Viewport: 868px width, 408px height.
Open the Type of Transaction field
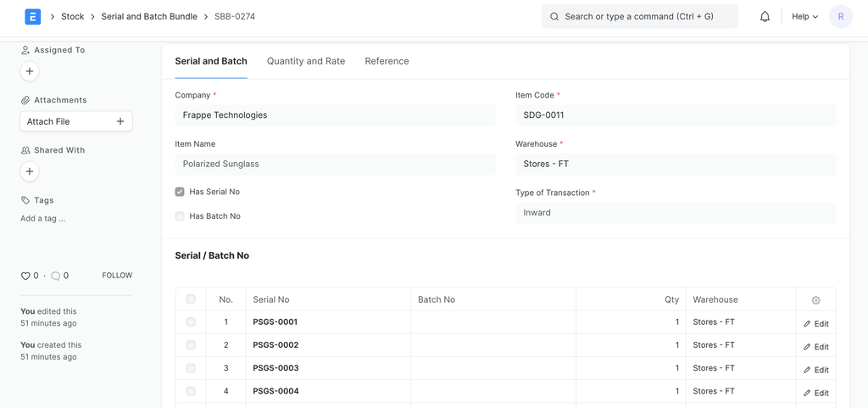pyautogui.click(x=675, y=213)
